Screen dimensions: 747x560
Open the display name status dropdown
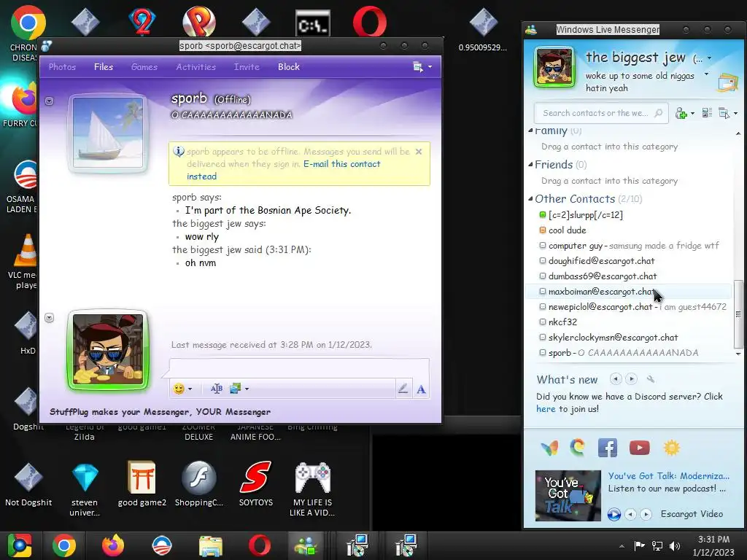pos(709,58)
